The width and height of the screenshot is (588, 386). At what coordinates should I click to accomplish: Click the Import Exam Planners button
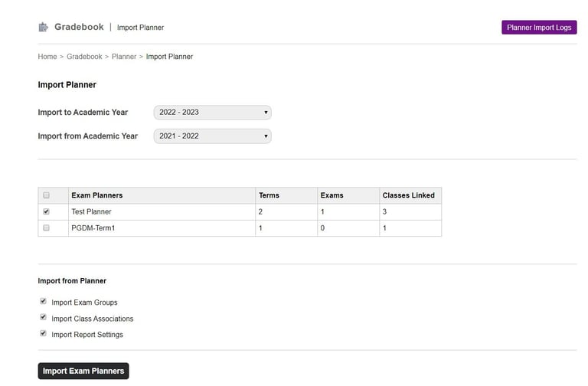click(83, 371)
